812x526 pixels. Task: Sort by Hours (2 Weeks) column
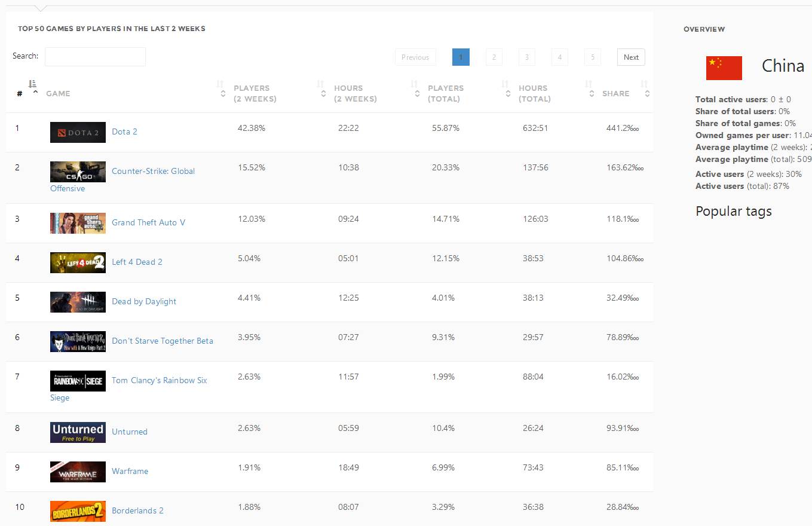coord(356,93)
